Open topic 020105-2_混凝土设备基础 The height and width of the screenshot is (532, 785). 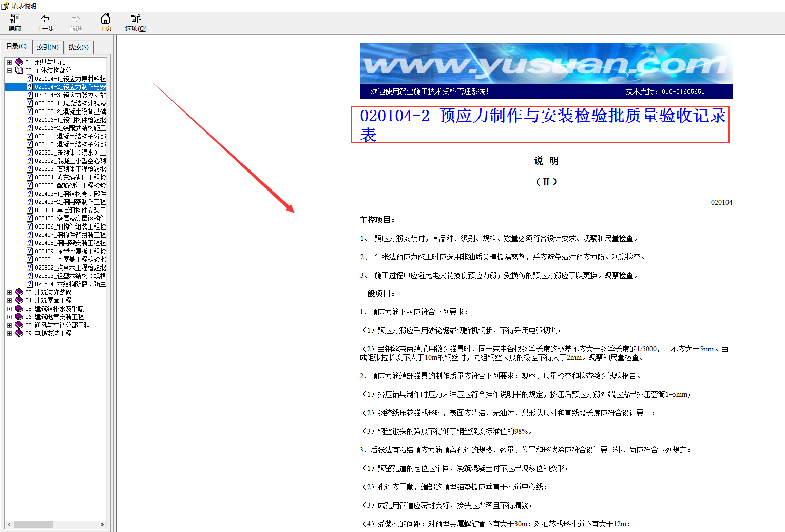pos(70,111)
